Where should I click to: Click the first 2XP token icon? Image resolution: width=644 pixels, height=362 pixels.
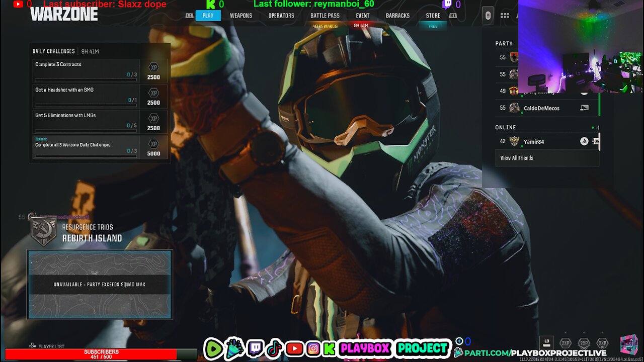point(566,343)
